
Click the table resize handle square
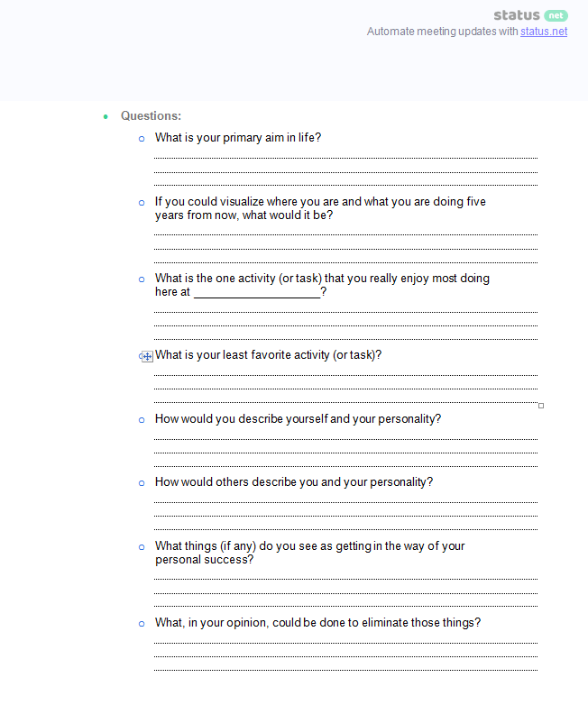[541, 406]
